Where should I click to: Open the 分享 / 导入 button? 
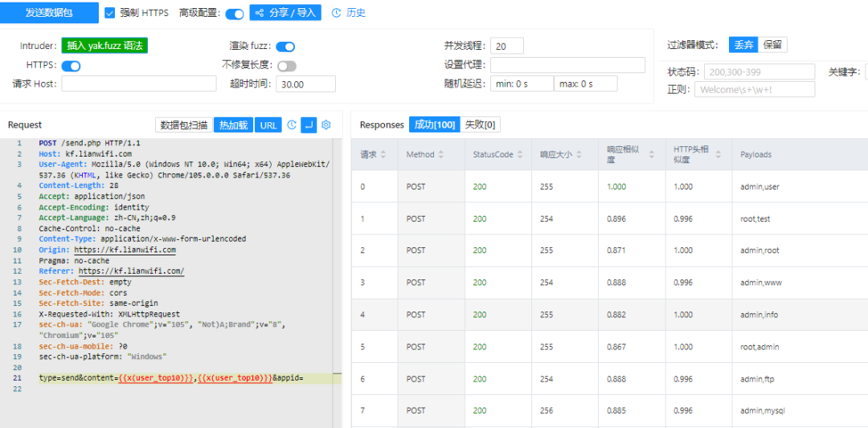point(285,13)
